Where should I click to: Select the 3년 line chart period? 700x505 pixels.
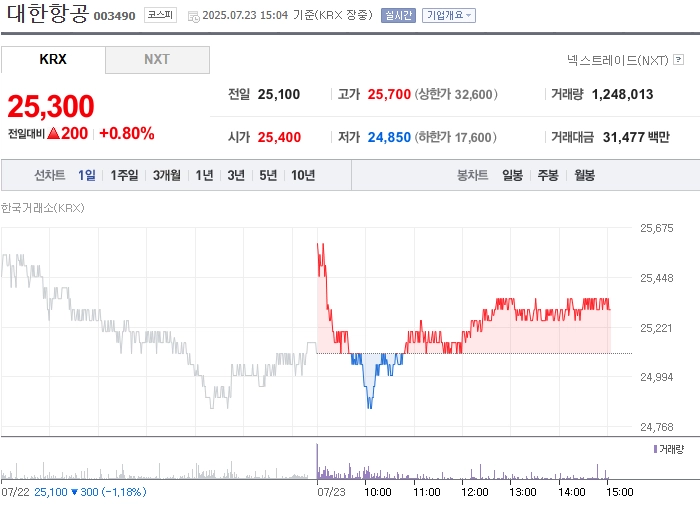tap(236, 175)
